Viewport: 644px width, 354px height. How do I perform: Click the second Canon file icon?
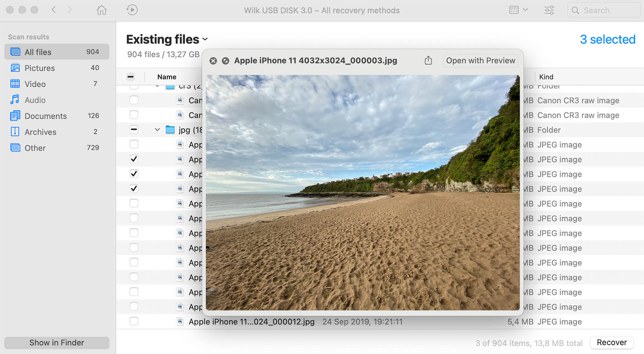(180, 115)
